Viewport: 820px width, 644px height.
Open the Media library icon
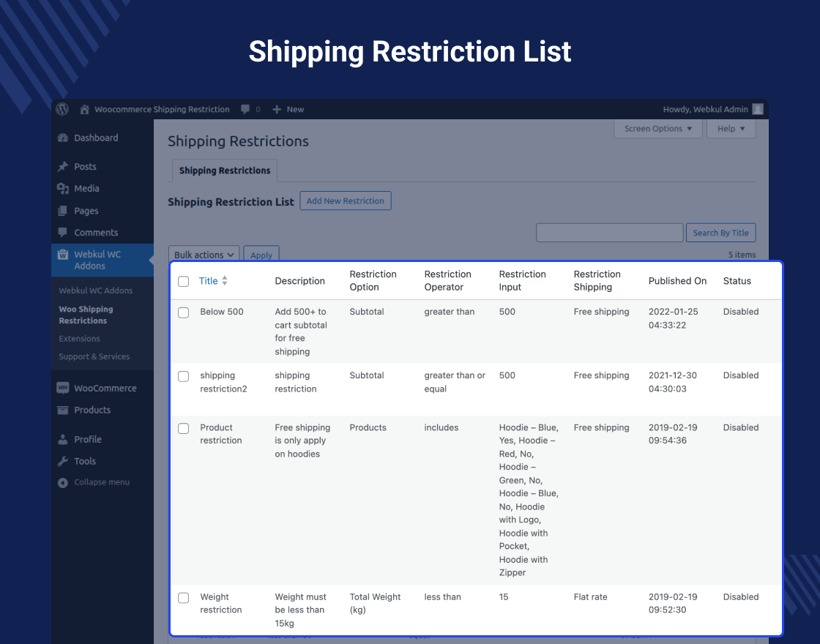pyautogui.click(x=62, y=188)
